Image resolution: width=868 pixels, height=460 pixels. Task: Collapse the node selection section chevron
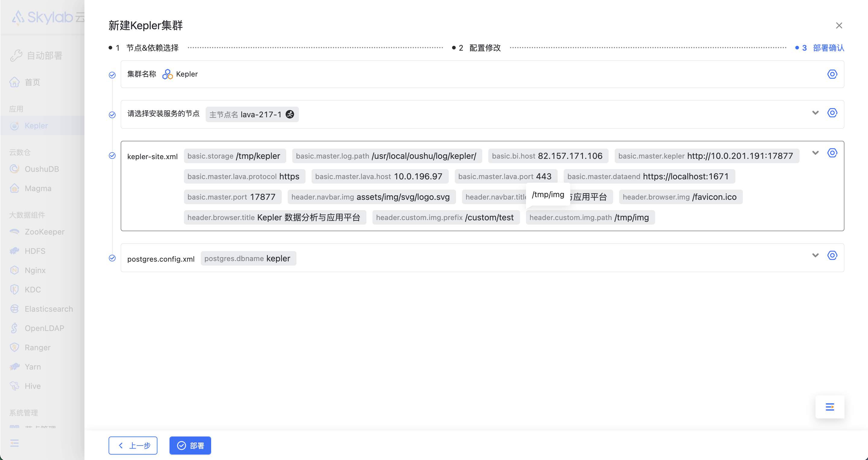coord(815,113)
